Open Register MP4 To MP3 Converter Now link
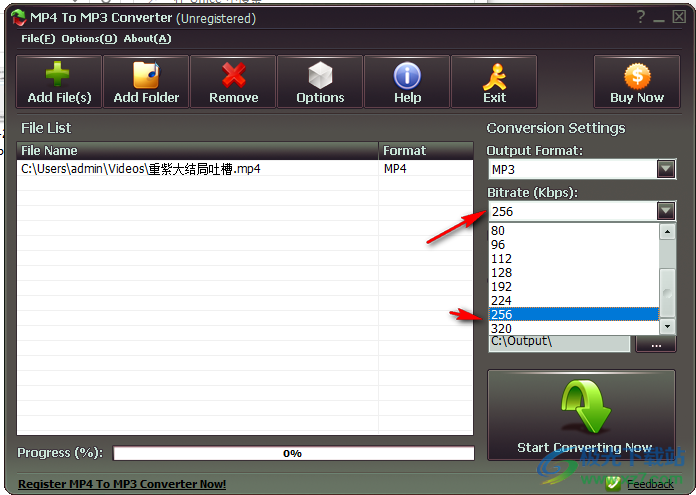This screenshot has height=495, width=696. coord(122,484)
